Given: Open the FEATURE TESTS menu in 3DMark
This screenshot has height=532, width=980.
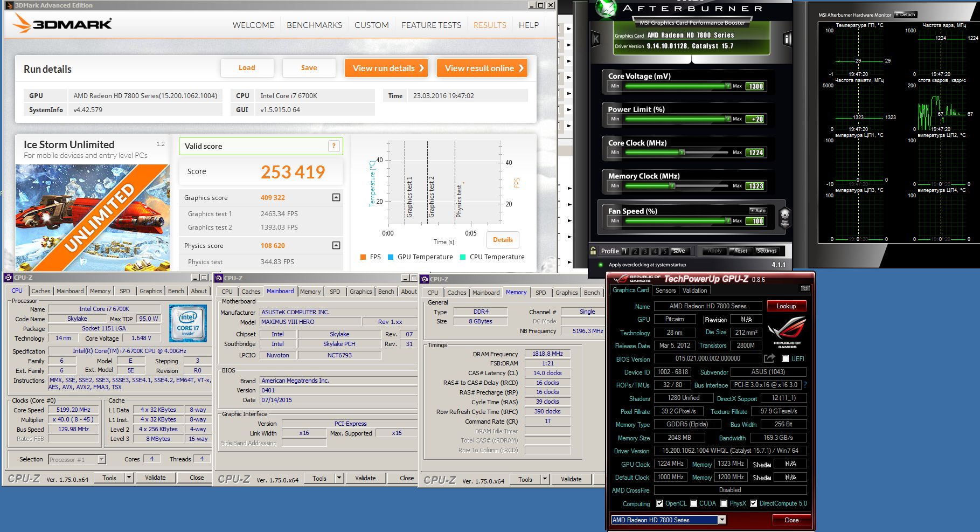Looking at the screenshot, I should pos(431,25).
